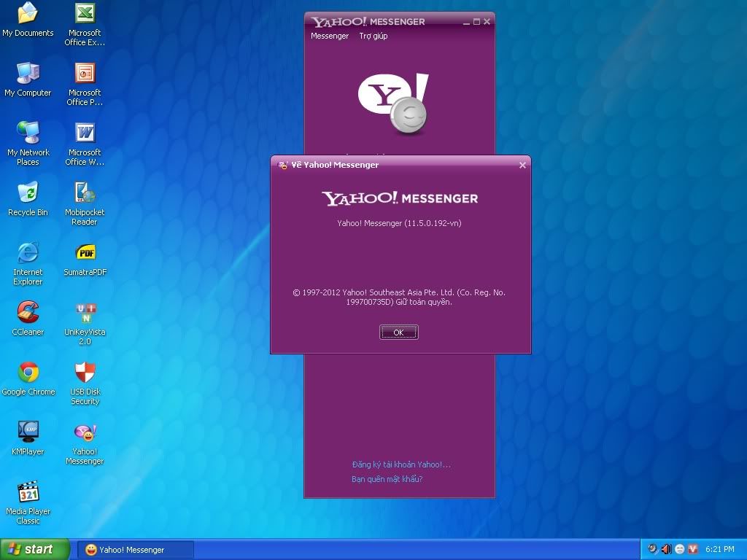Click Yahoo logo in Messenger window
Viewport: 747px width, 560px height.
pyautogui.click(x=393, y=104)
